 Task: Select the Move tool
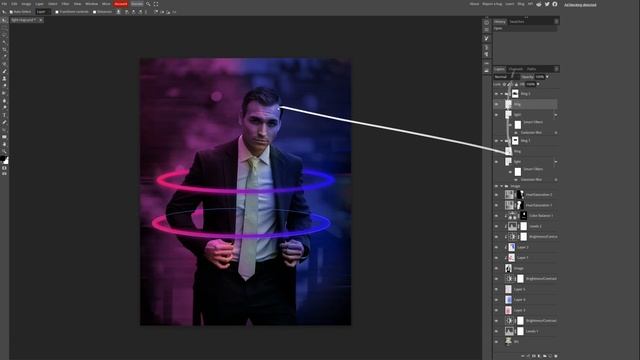click(4, 20)
